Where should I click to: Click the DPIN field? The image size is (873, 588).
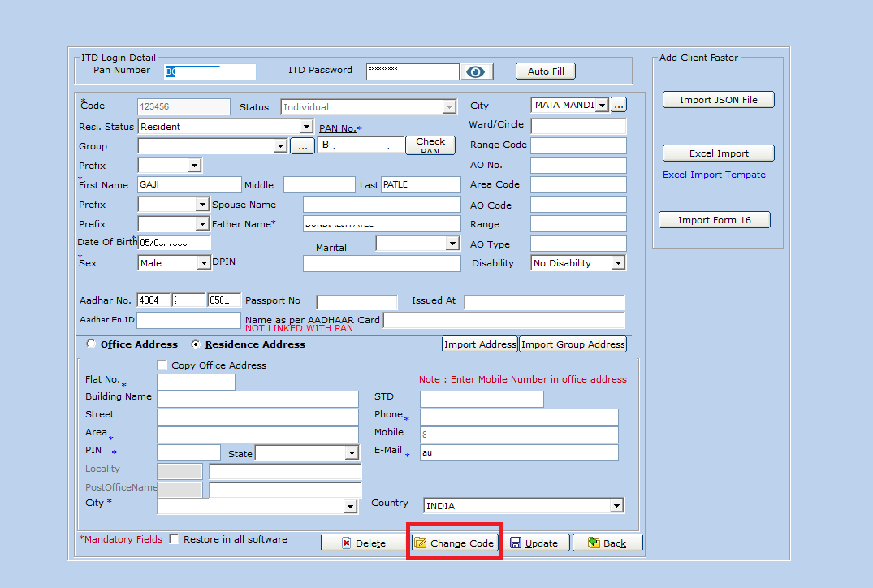(x=382, y=263)
